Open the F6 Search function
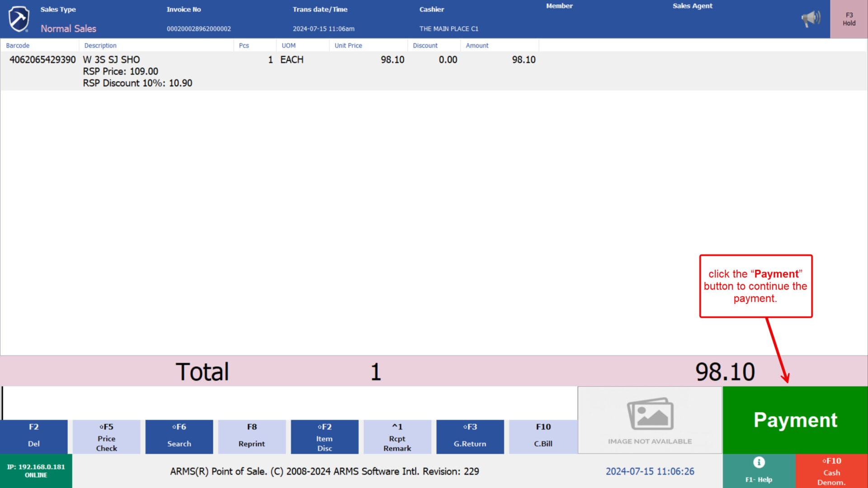Image resolution: width=868 pixels, height=488 pixels. 179,437
